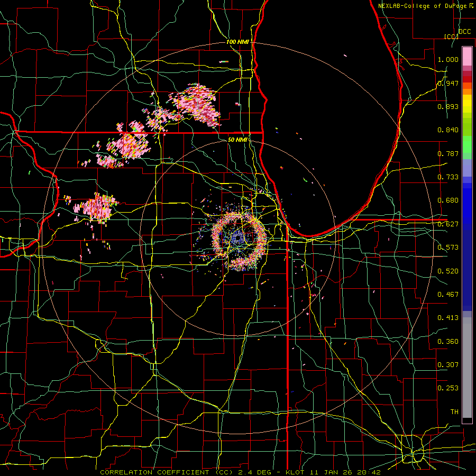The image size is (476, 476).
Task: Select the 0.893 legend value
Action: pyautogui.click(x=448, y=106)
